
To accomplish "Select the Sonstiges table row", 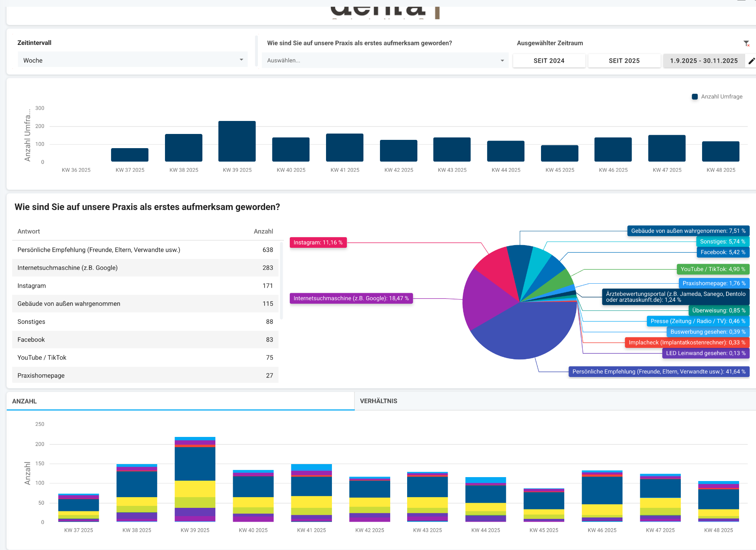I will click(145, 321).
